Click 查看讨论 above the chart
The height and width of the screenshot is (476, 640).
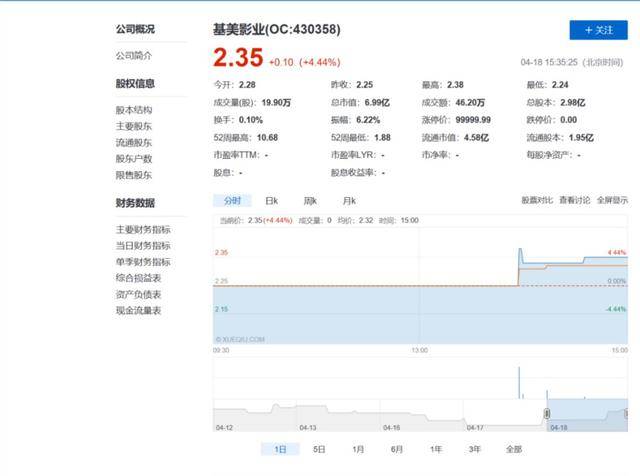tap(574, 200)
